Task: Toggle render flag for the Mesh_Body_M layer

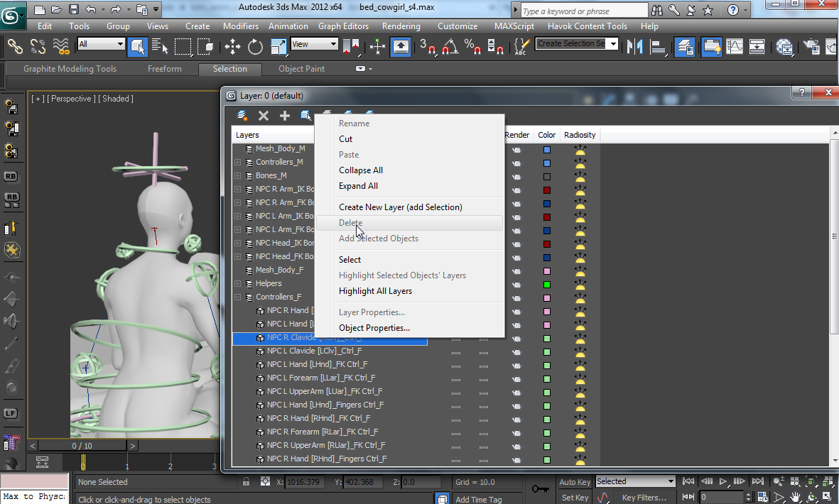Action: pos(517,149)
